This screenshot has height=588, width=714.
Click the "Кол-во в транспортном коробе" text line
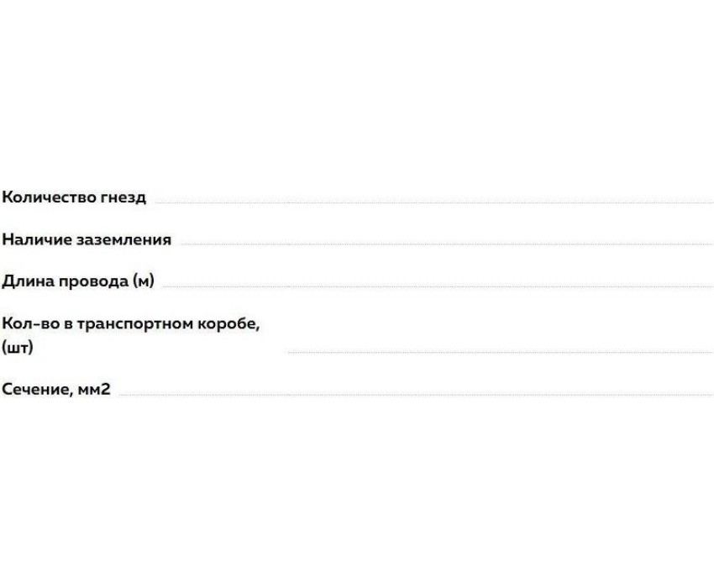(x=131, y=323)
